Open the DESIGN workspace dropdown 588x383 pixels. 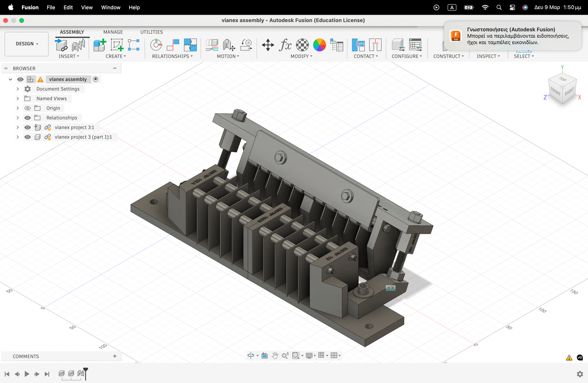tap(26, 44)
